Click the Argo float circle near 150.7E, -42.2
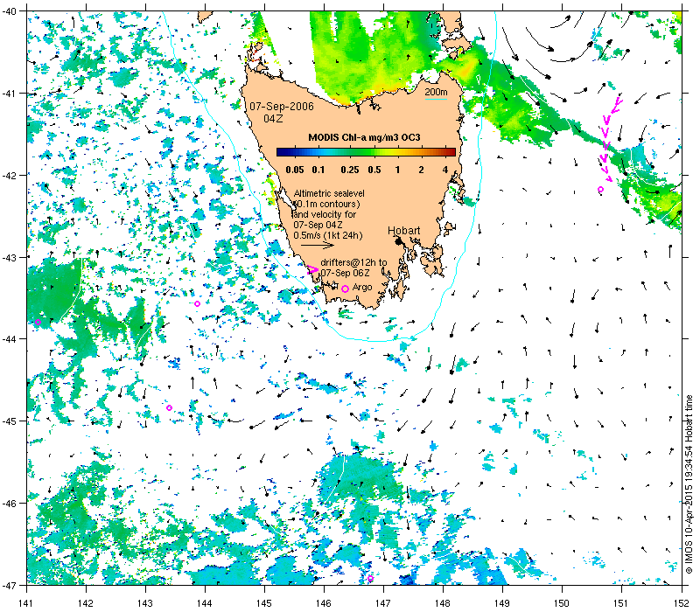 coord(601,190)
